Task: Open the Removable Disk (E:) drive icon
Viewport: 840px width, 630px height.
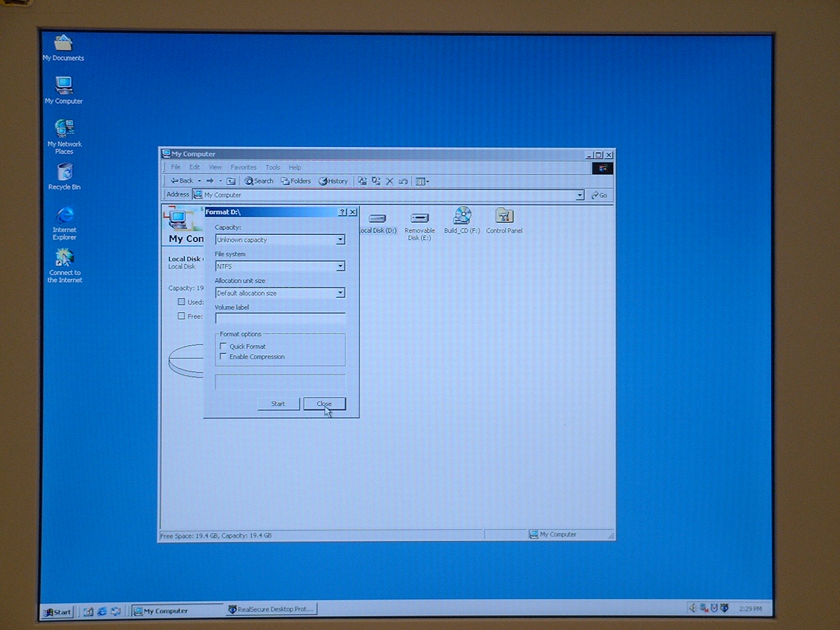Action: coord(419,218)
